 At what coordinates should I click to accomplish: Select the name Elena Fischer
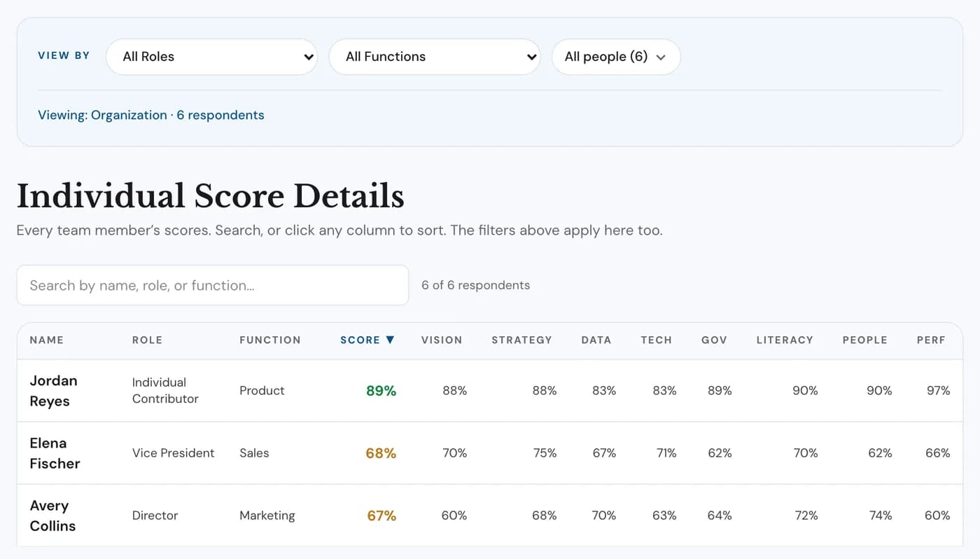point(55,453)
